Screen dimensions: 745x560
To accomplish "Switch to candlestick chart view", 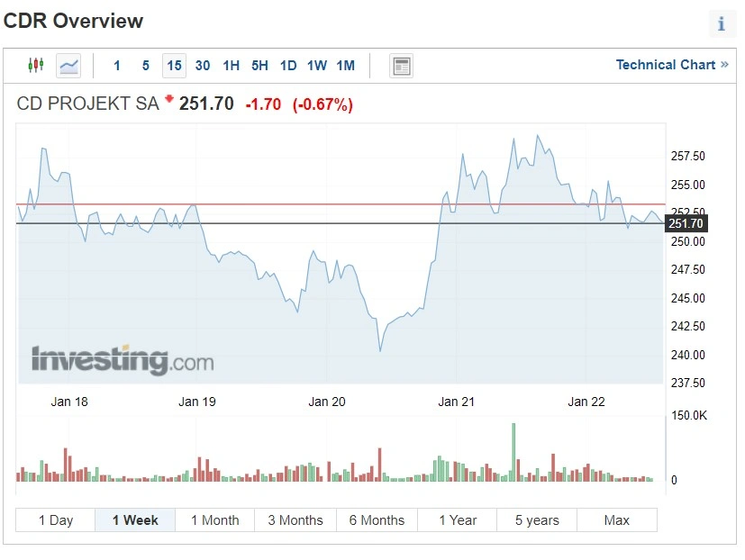I will pyautogui.click(x=36, y=65).
